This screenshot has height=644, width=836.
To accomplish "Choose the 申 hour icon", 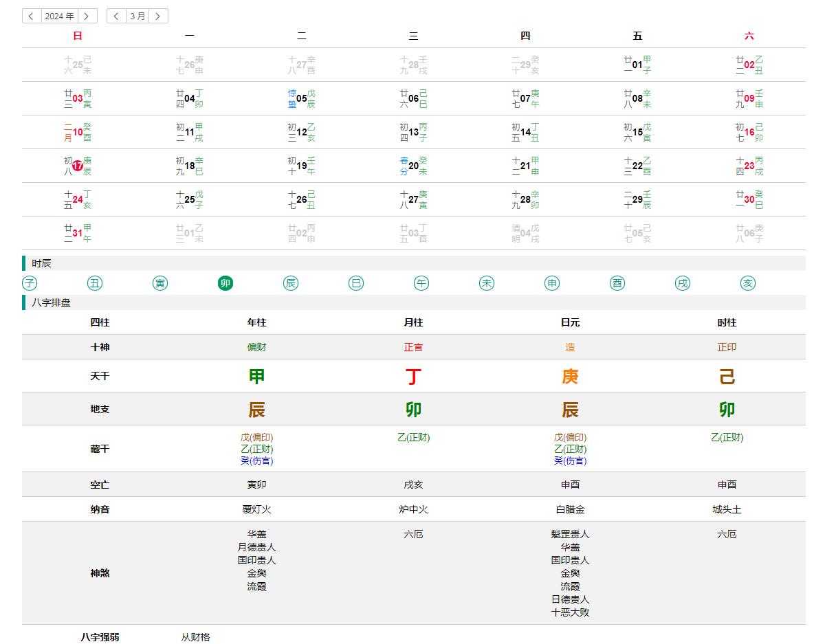I will pyautogui.click(x=552, y=283).
